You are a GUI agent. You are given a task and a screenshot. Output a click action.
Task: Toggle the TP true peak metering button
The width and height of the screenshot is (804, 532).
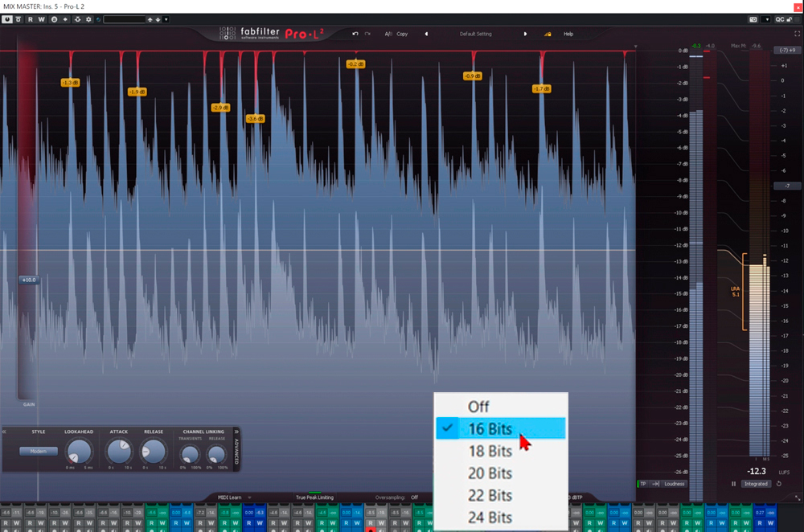[x=642, y=484]
